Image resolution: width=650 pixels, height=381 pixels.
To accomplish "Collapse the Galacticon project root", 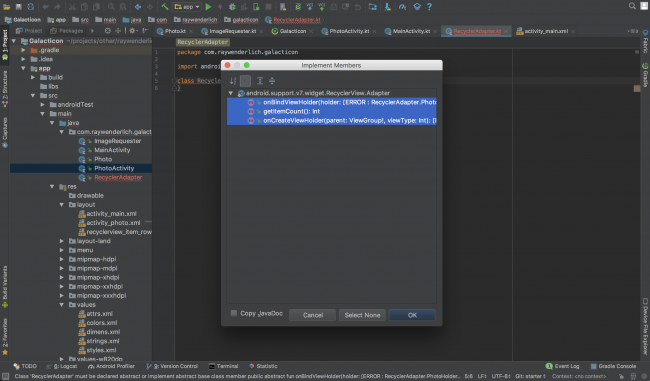I will pyautogui.click(x=14, y=41).
